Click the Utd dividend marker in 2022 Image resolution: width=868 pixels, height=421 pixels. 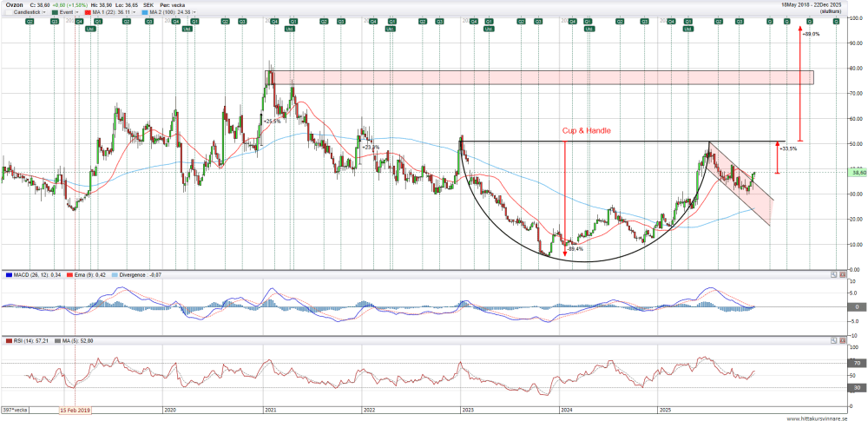coord(391,29)
